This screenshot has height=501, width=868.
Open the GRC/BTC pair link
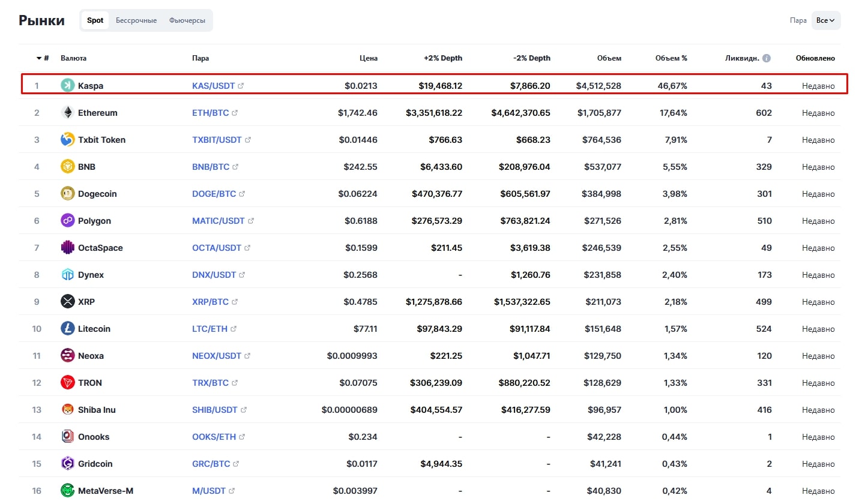point(211,464)
